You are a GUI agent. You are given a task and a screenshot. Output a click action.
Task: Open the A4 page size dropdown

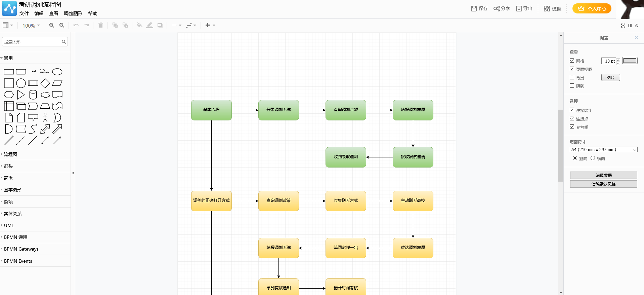[604, 150]
